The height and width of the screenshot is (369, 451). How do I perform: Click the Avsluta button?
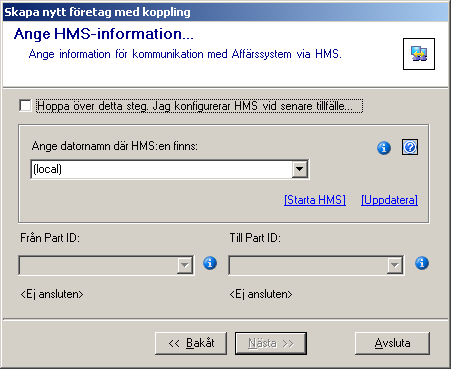(x=392, y=343)
